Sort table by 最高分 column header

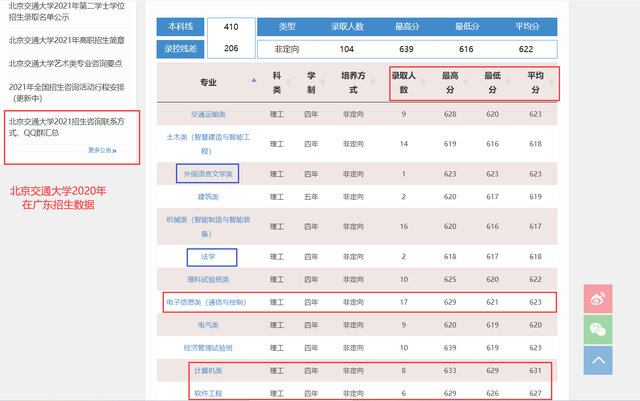[450, 82]
